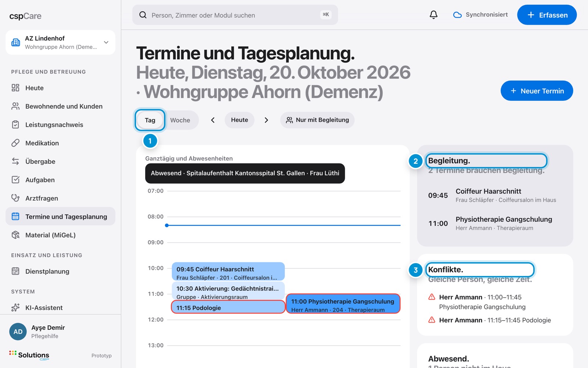Open Übergabe module
Screen dimensions: 588x368
(x=60, y=161)
